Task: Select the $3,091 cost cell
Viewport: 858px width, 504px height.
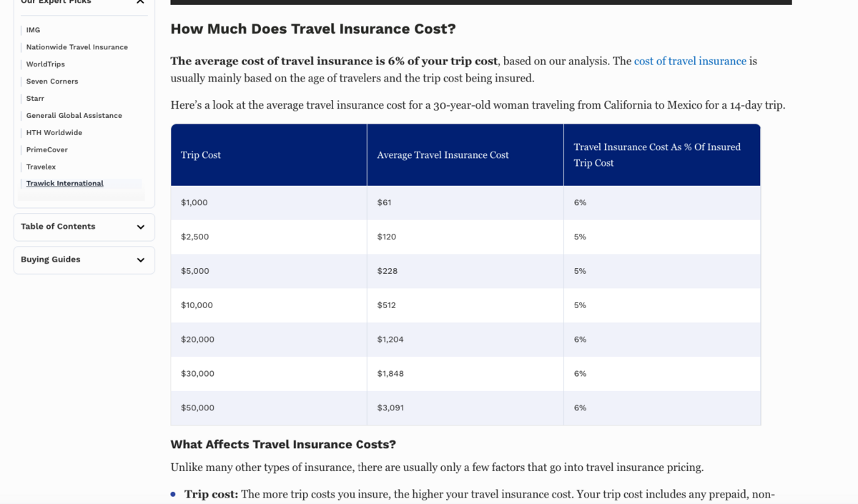Action: tap(390, 407)
